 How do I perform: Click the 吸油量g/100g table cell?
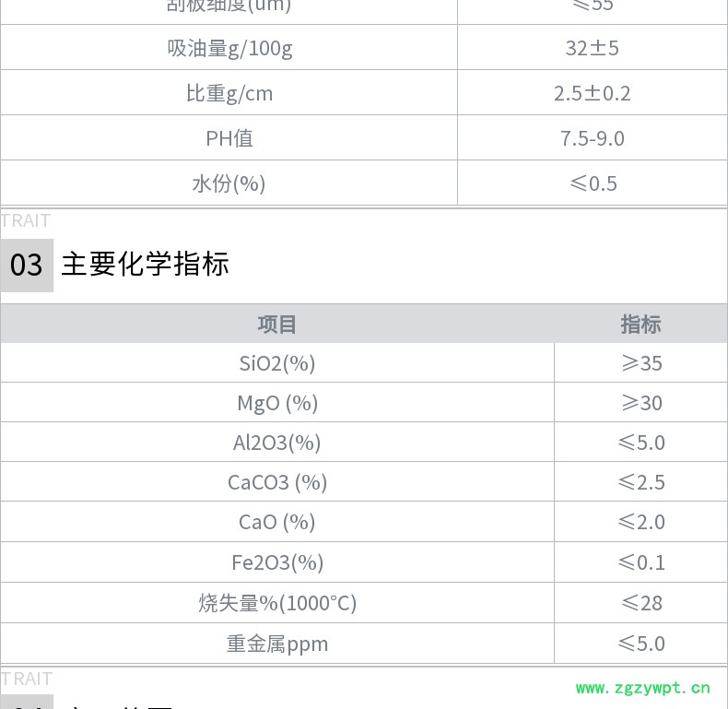click(229, 48)
